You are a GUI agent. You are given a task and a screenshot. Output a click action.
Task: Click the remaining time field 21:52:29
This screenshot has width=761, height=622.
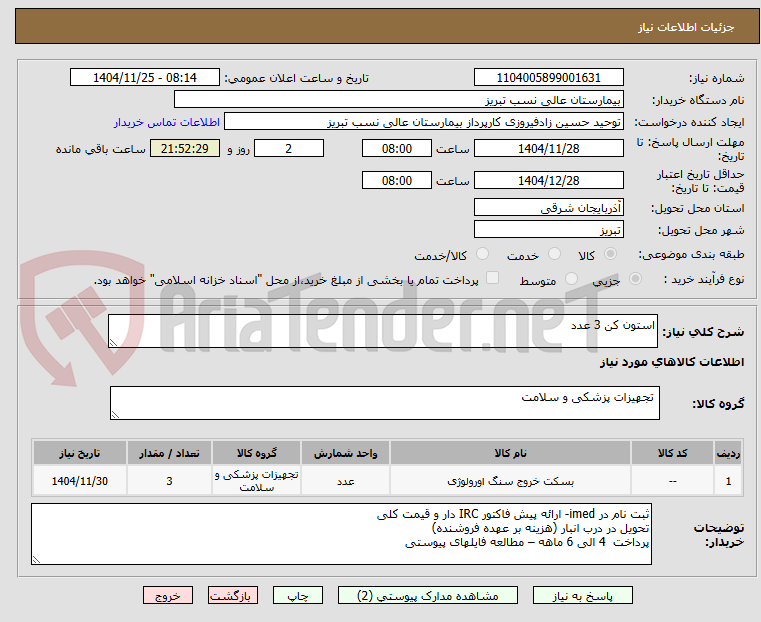pos(185,148)
